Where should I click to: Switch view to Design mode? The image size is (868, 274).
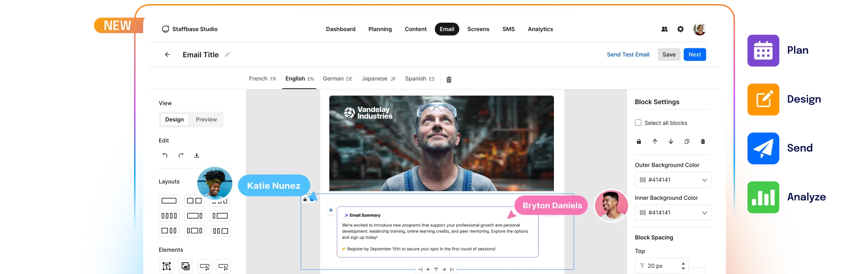[x=174, y=119]
